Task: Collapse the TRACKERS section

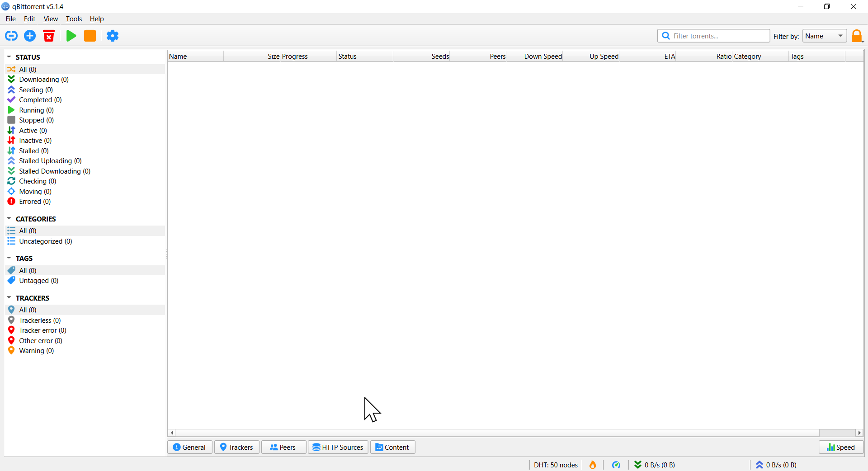Action: 9,298
